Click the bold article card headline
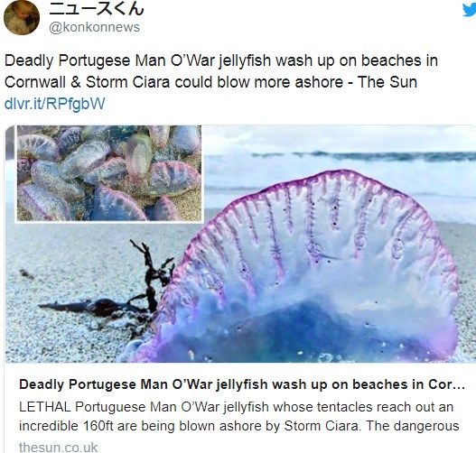Viewport: 476px width, 453px height. tap(242, 384)
